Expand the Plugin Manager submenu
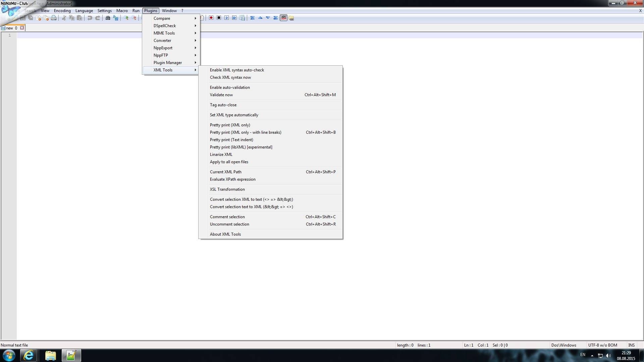The height and width of the screenshot is (362, 644). coord(171,63)
